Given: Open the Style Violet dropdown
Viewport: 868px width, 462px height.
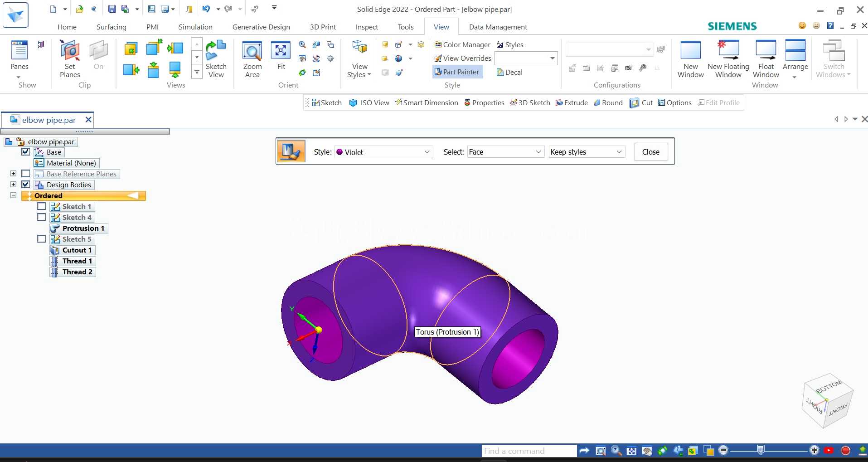Looking at the screenshot, I should pos(383,152).
